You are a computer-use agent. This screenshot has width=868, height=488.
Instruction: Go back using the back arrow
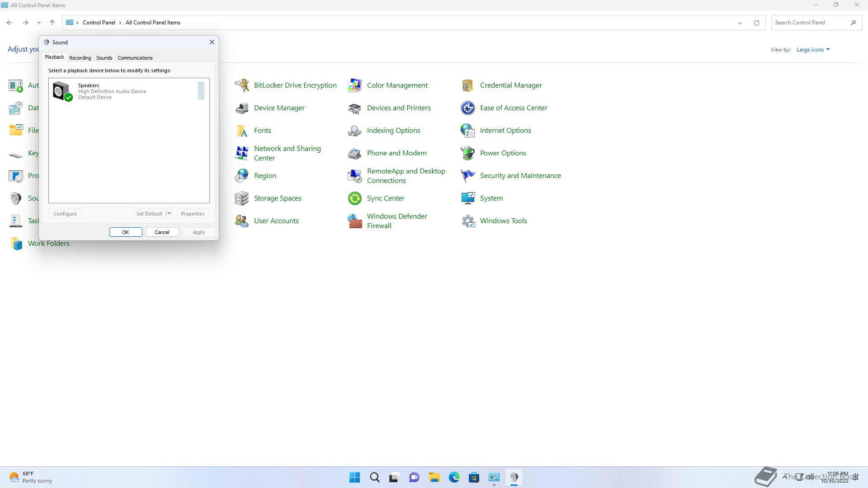pos(9,23)
